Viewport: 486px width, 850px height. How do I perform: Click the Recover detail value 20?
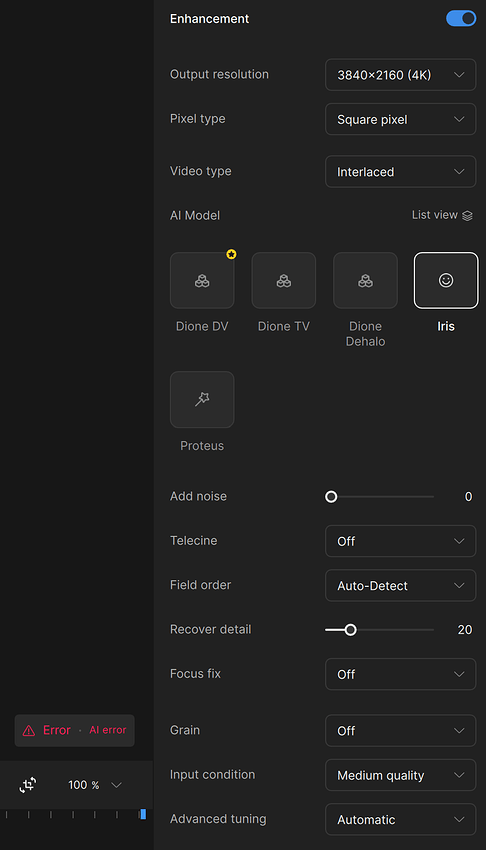(x=465, y=629)
